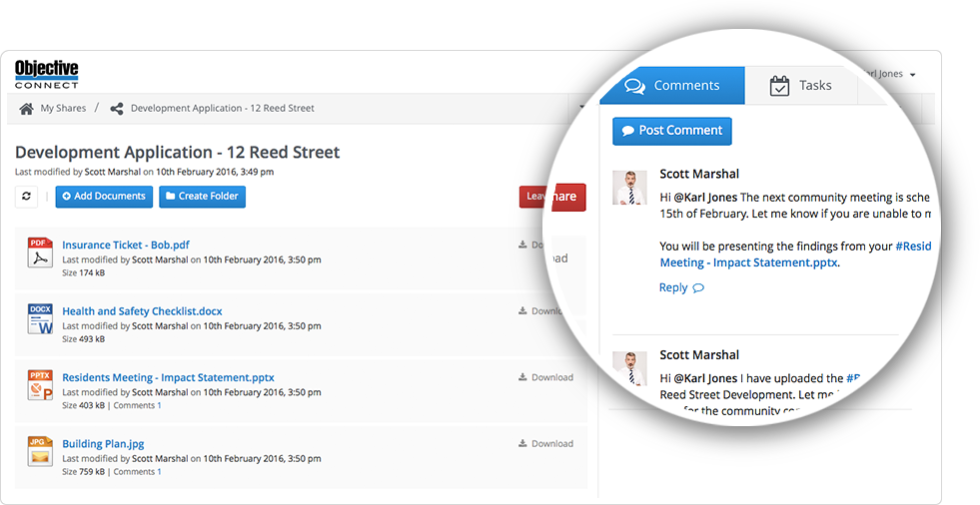980x505 pixels.
Task: Click Scott Marshal's avatar on second comment
Action: point(629,368)
